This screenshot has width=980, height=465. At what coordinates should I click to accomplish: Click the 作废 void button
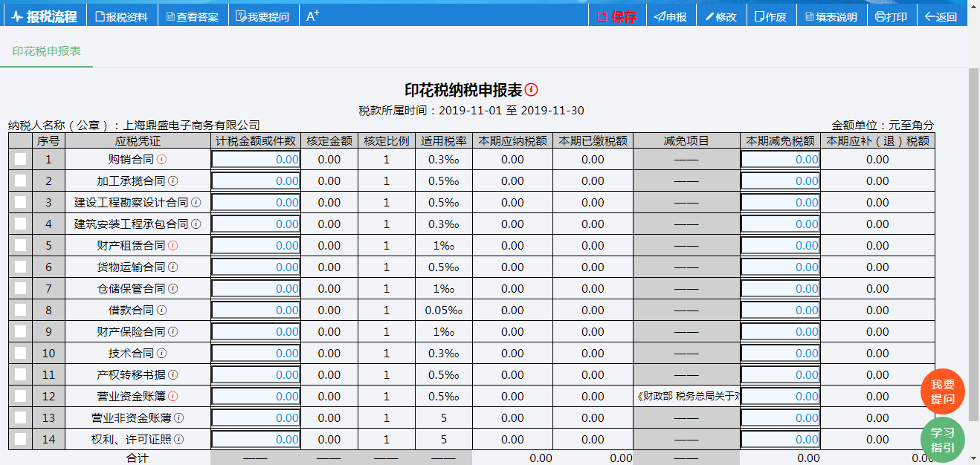click(x=770, y=16)
